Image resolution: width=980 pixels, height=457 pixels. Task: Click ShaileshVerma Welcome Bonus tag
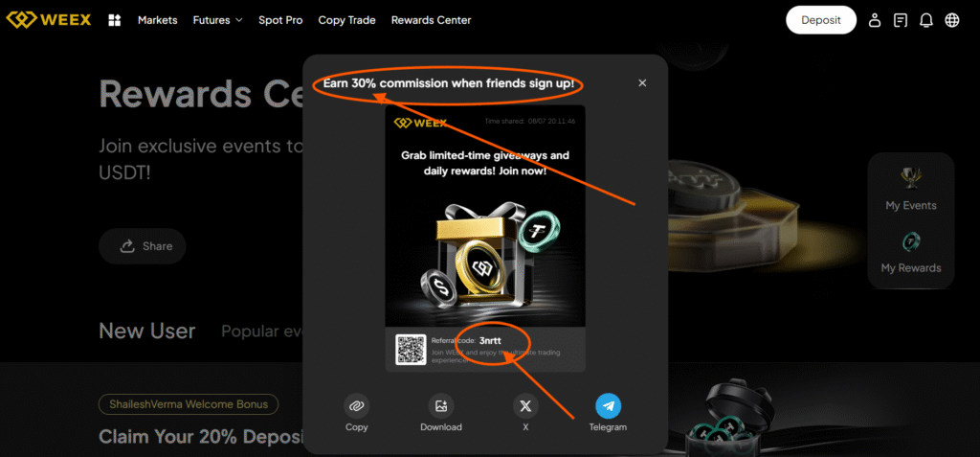[189, 404]
